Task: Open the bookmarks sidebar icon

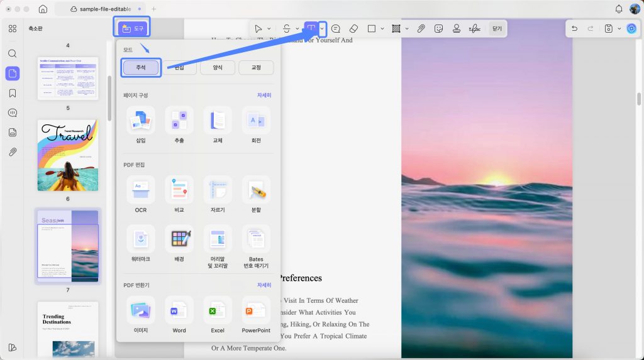Action: [x=13, y=93]
